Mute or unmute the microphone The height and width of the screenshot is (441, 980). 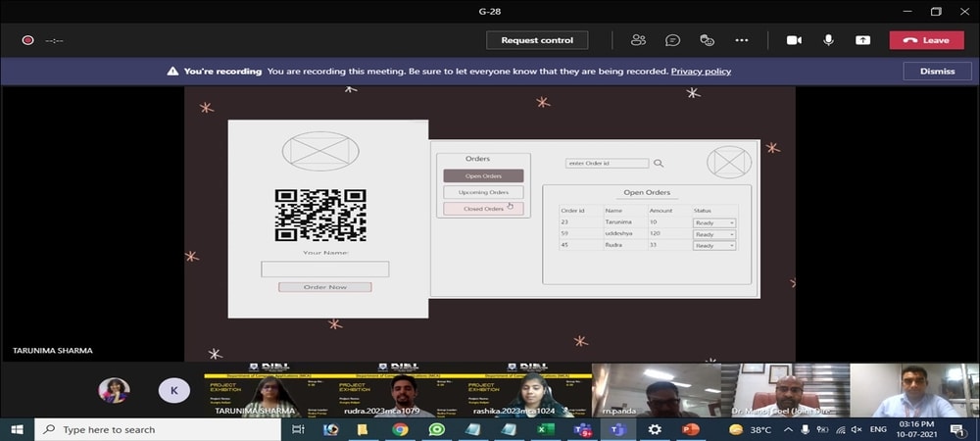828,40
